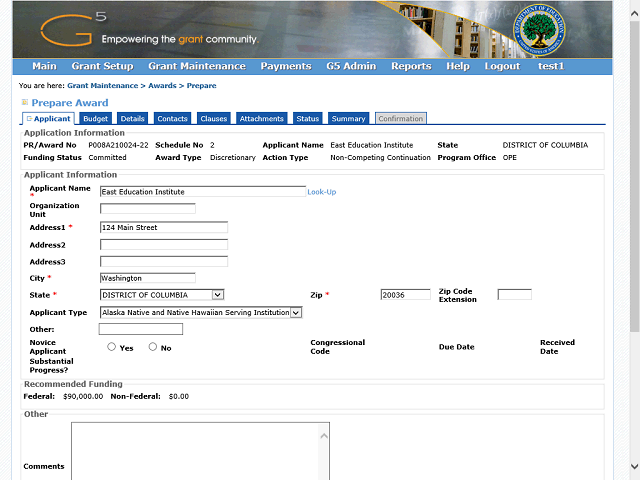Open the Payments menu
640x480 pixels.
click(x=286, y=66)
